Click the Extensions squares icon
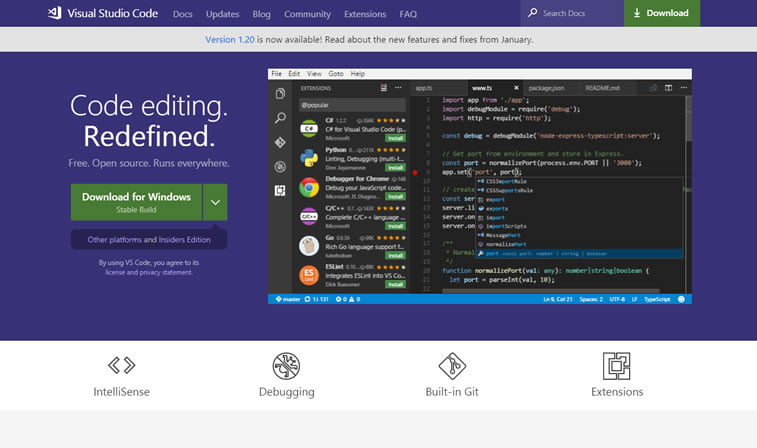This screenshot has height=448, width=757. tap(617, 366)
